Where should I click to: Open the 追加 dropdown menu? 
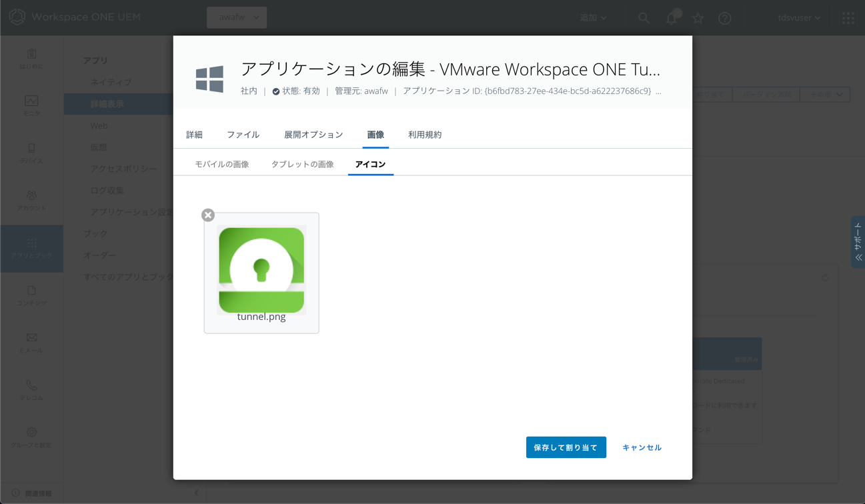(593, 18)
